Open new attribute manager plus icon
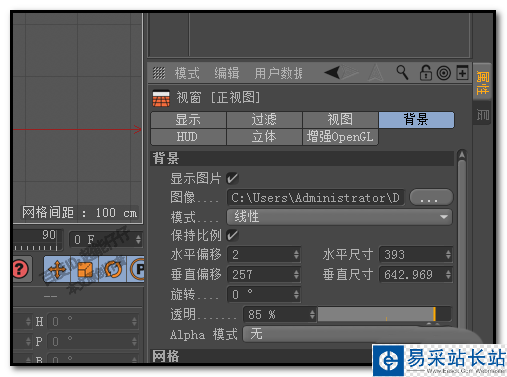This screenshot has height=377, width=507. coord(462,73)
